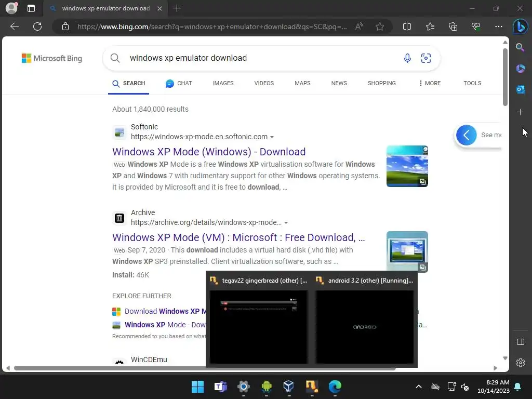This screenshot has width=532, height=399.
Task: Open Windows XP Mode - Dow… explore link
Action: pyautogui.click(x=165, y=325)
